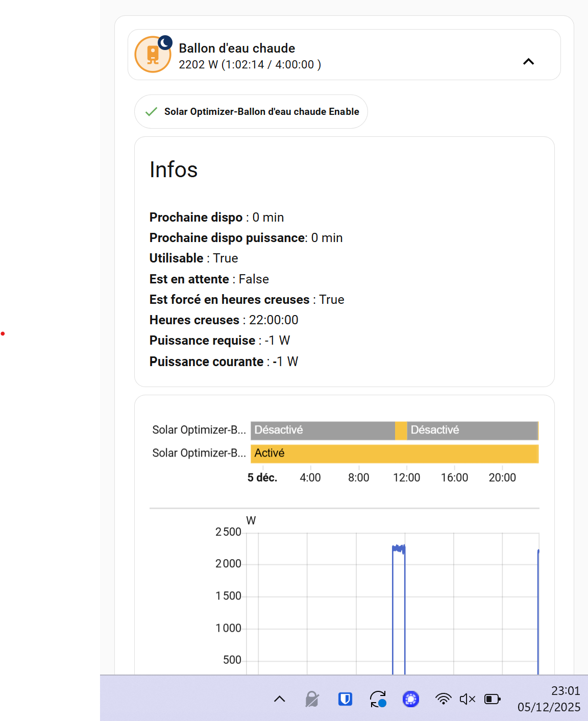Open the Solar Optimizer-B... label beside Activé bar
The height and width of the screenshot is (721, 588).
tap(199, 453)
